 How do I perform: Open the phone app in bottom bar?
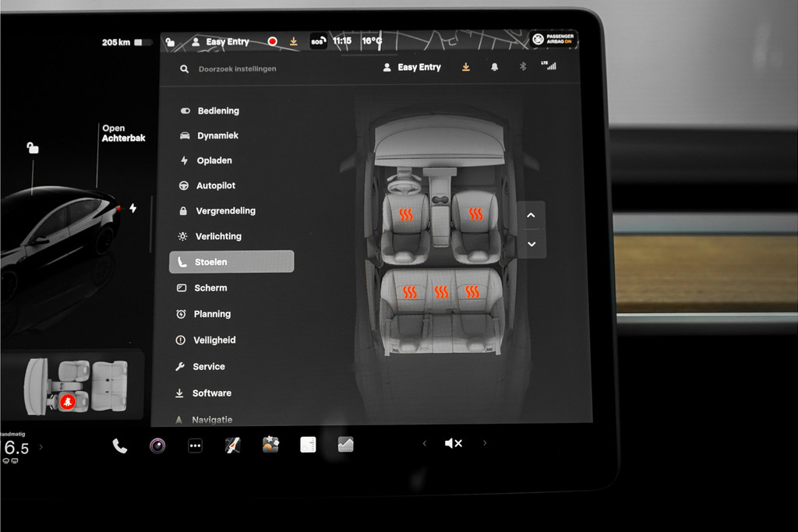[x=119, y=446]
